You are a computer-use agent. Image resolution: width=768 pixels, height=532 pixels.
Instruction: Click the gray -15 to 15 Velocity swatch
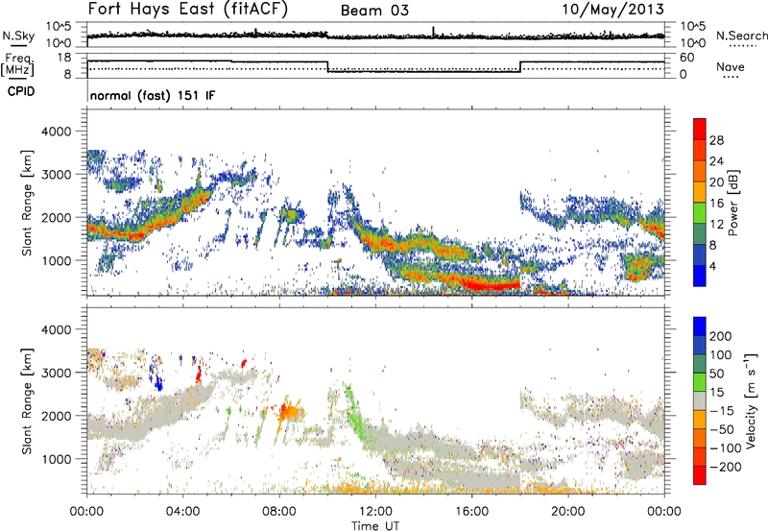click(700, 400)
